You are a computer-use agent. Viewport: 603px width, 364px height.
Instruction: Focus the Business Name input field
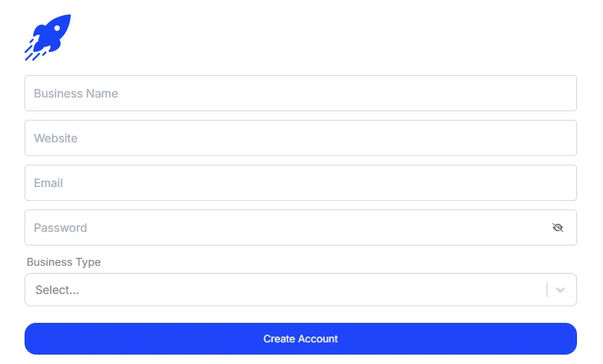(300, 93)
